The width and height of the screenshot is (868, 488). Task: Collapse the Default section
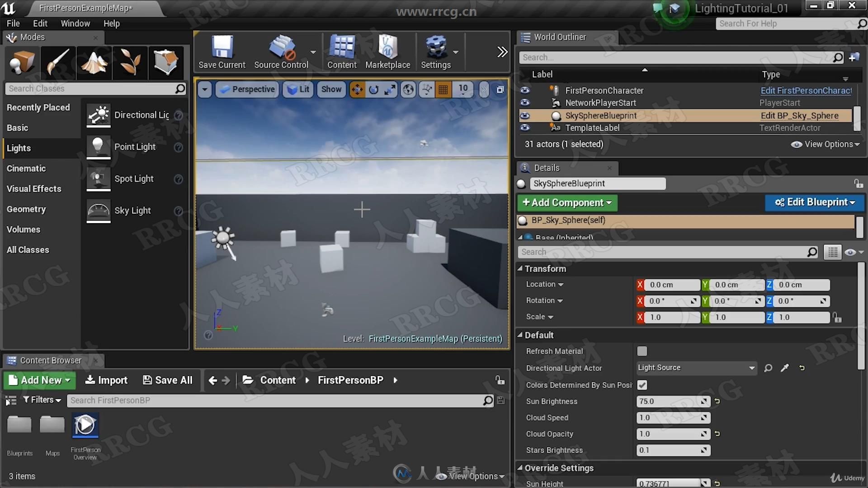click(520, 335)
